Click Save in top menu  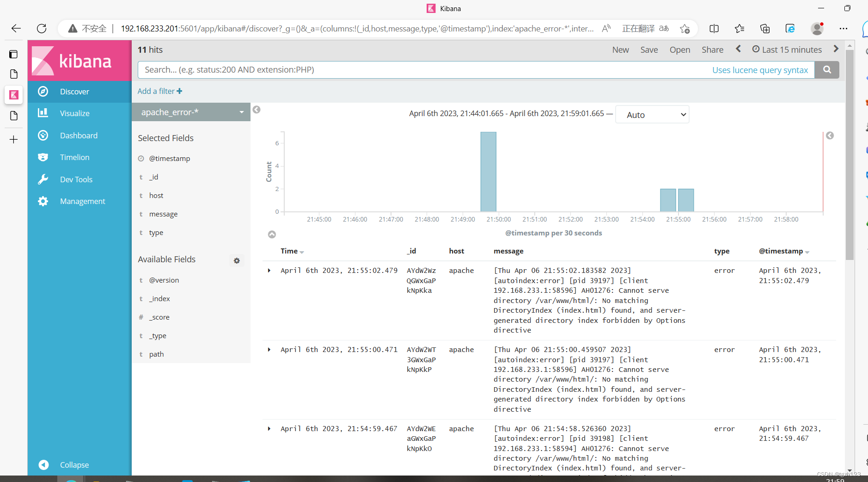coord(649,49)
